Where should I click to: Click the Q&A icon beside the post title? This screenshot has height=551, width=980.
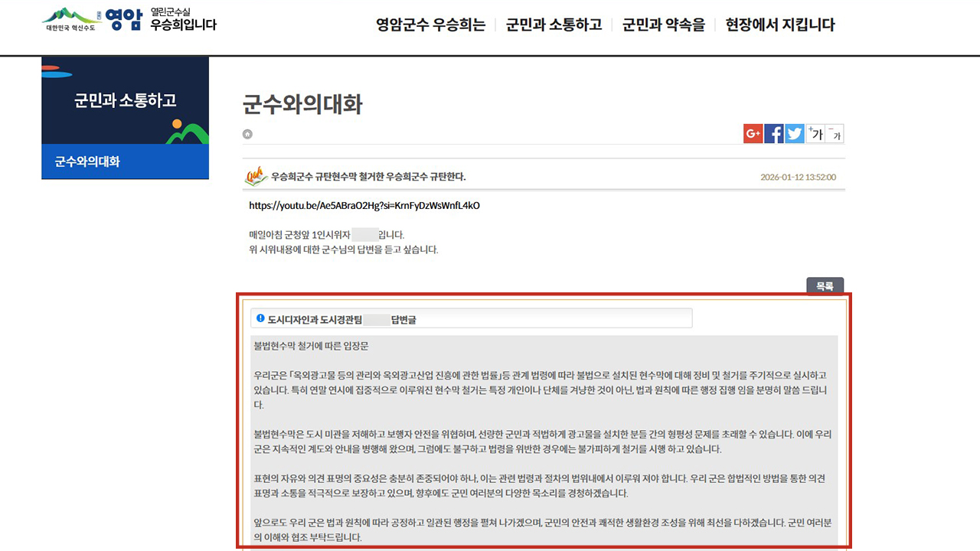point(255,176)
